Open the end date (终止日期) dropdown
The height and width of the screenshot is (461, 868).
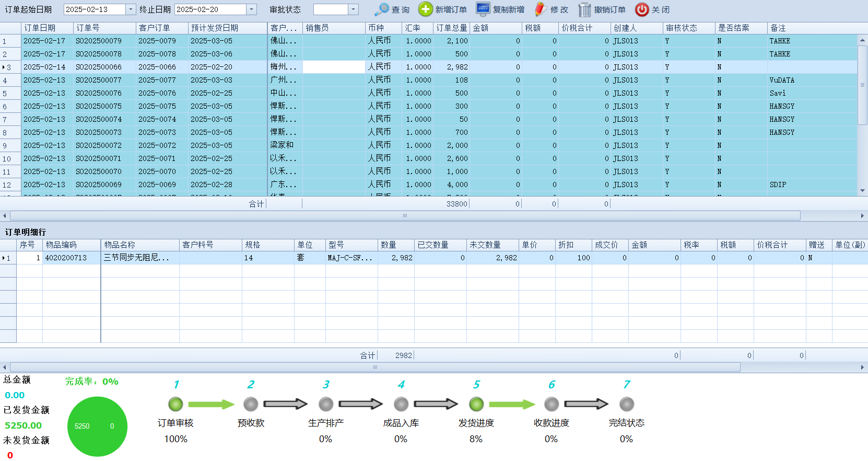point(252,9)
